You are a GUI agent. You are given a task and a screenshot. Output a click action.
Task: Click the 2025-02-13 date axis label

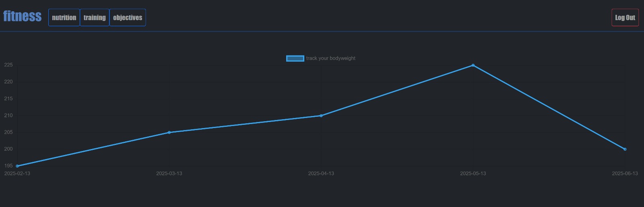(x=17, y=174)
